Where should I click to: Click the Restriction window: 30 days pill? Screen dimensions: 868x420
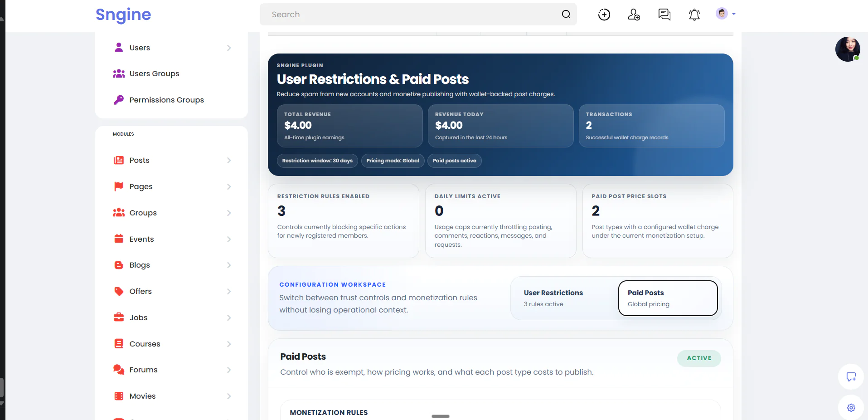pos(317,161)
